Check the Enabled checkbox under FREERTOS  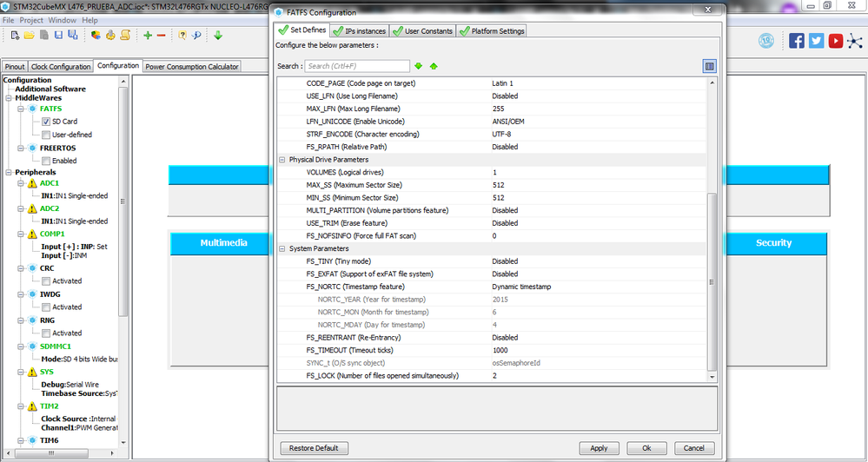(x=46, y=161)
